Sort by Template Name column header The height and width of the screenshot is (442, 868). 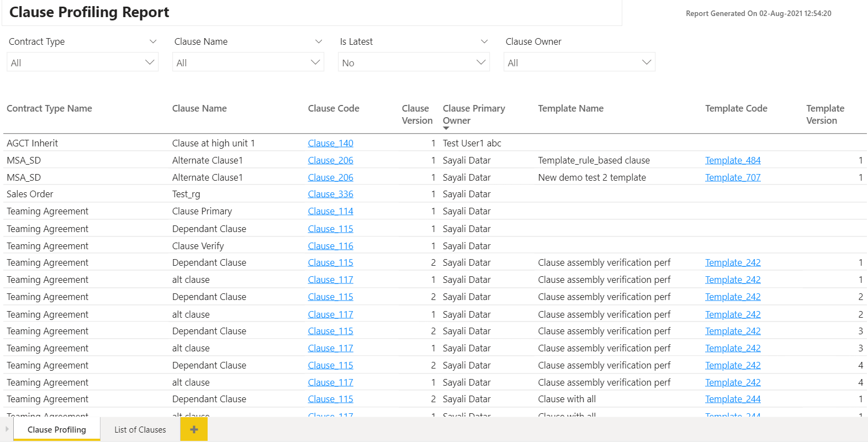[570, 108]
